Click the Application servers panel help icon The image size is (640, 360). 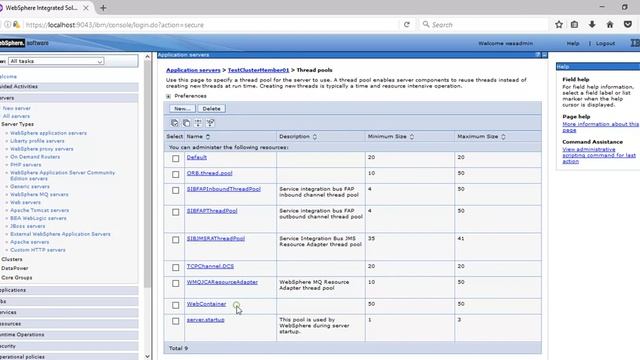[538, 55]
